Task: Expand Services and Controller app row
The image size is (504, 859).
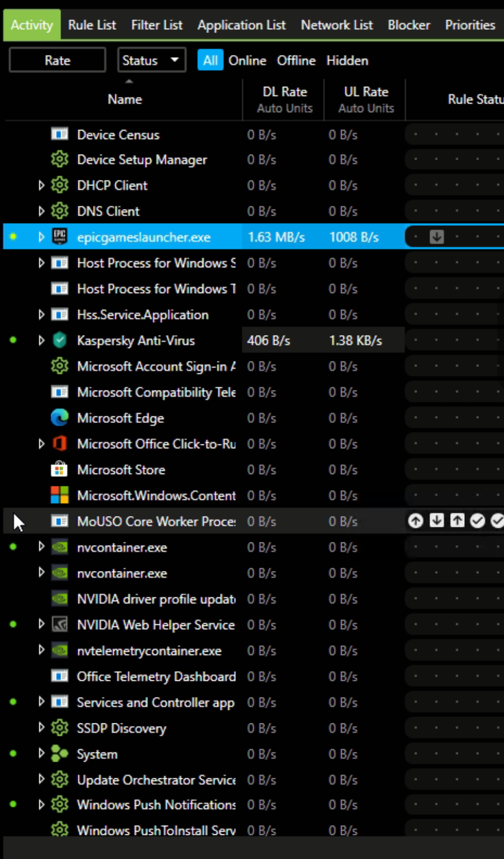Action: 41,702
